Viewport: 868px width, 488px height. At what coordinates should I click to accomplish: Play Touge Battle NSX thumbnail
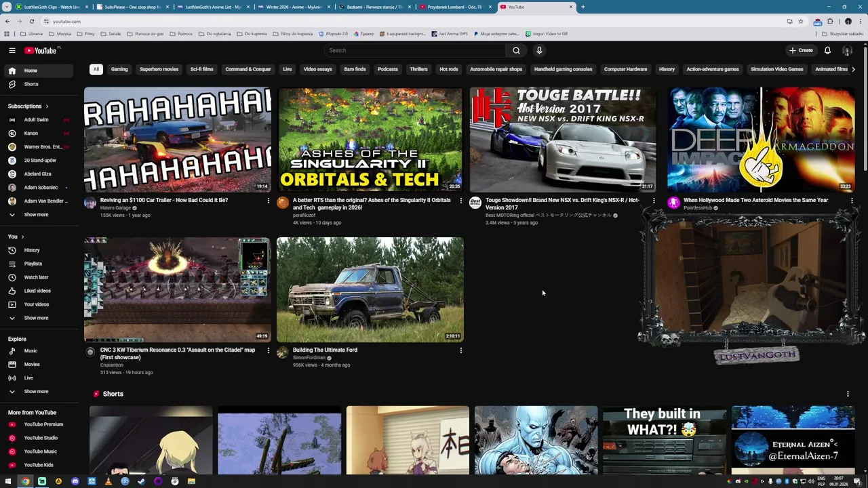(x=563, y=140)
